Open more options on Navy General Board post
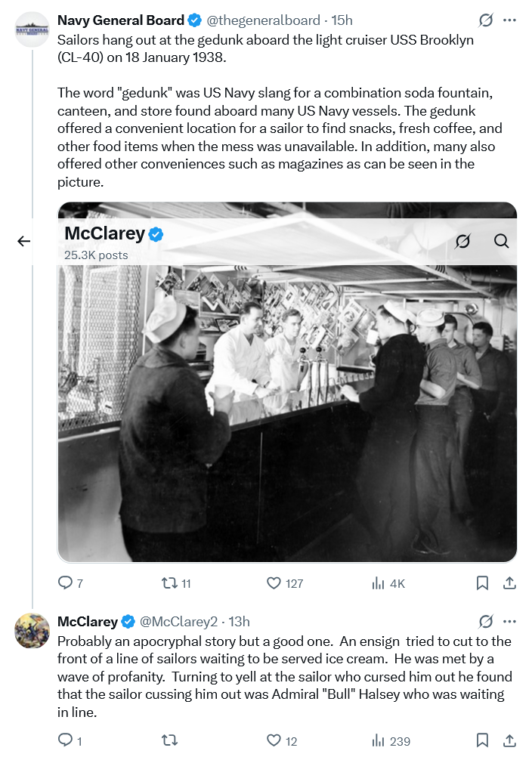 coord(510,20)
